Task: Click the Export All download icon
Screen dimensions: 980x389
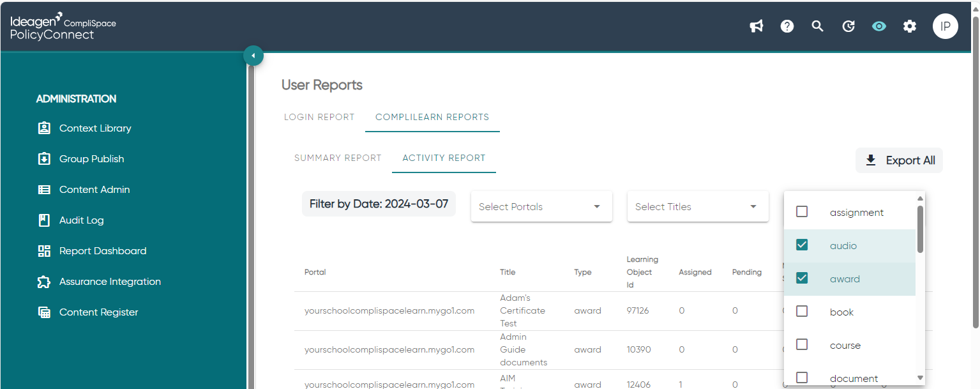Action: coord(871,160)
